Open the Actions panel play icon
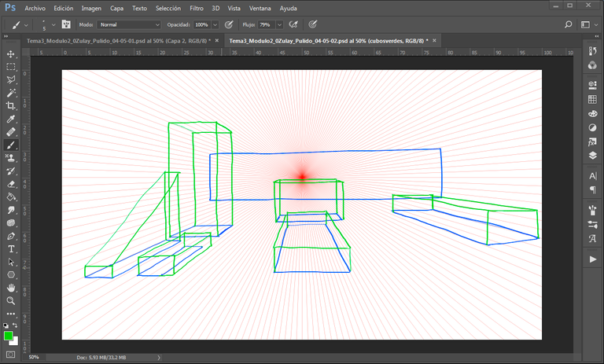This screenshot has height=364, width=604. (593, 259)
